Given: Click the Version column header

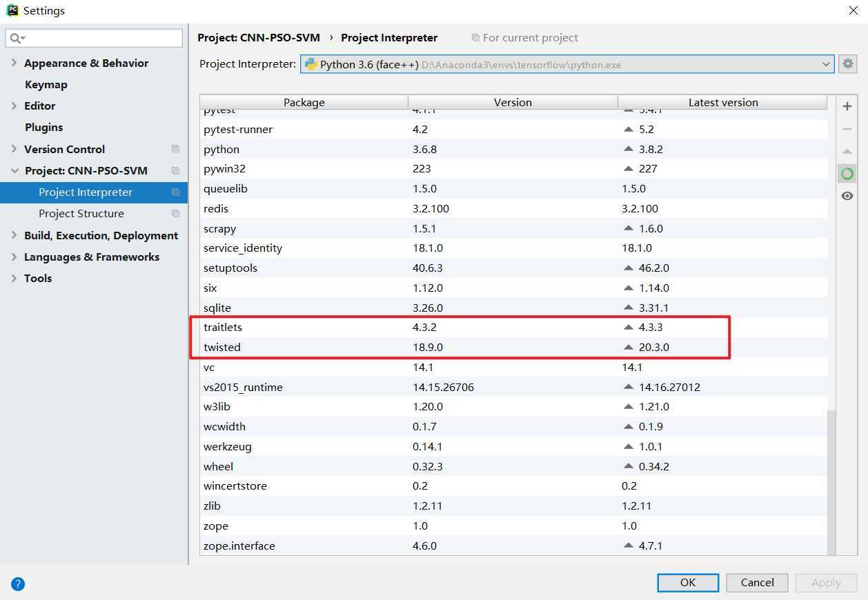Looking at the screenshot, I should point(513,102).
